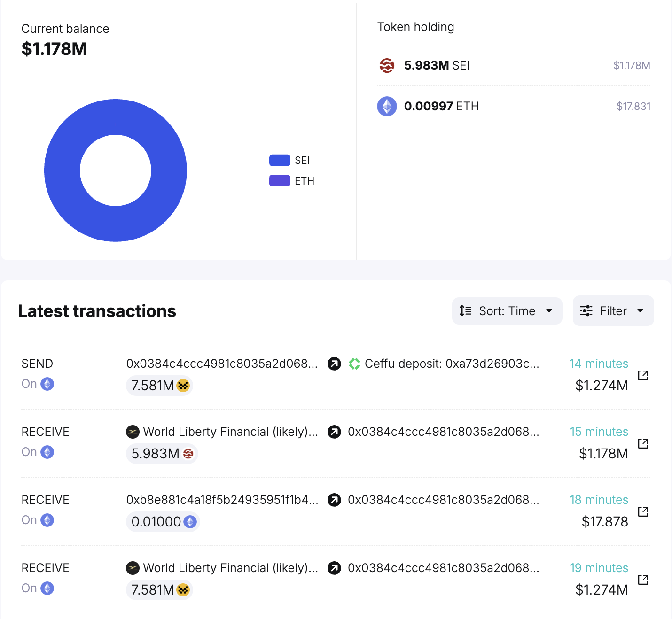Screen dimensions: 672x619
Task: Toggle ETH legend entry in chart
Action: pyautogui.click(x=291, y=181)
